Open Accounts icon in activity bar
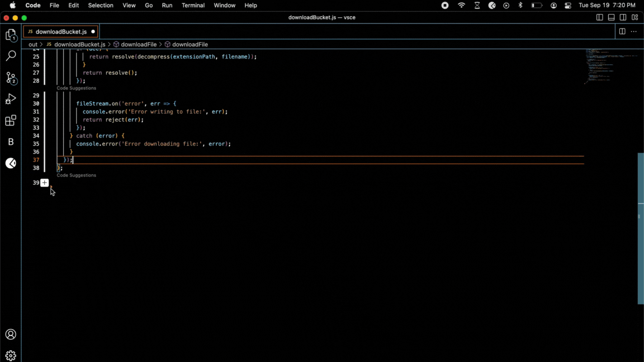Image resolution: width=644 pixels, height=362 pixels. point(11,335)
